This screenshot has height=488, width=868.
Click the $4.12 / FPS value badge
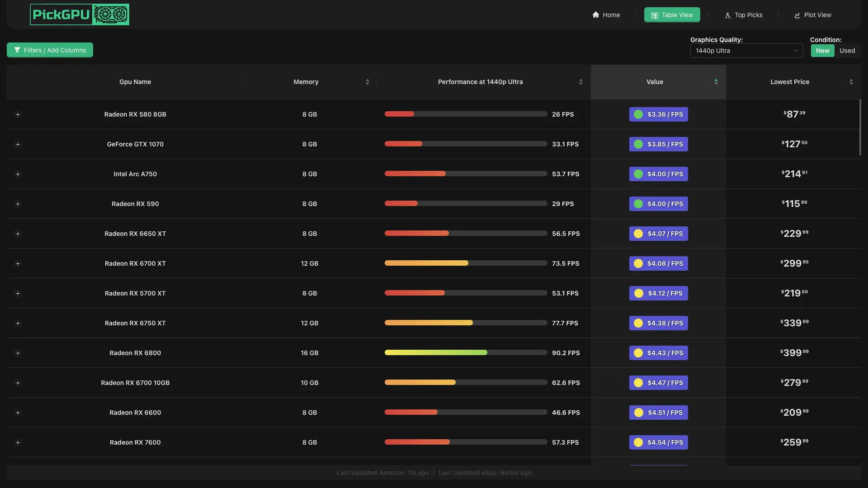coord(658,293)
